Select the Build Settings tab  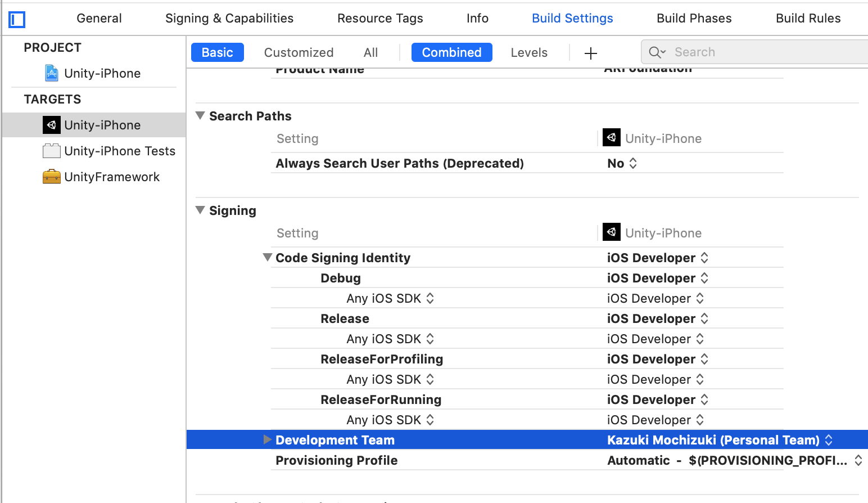(572, 18)
